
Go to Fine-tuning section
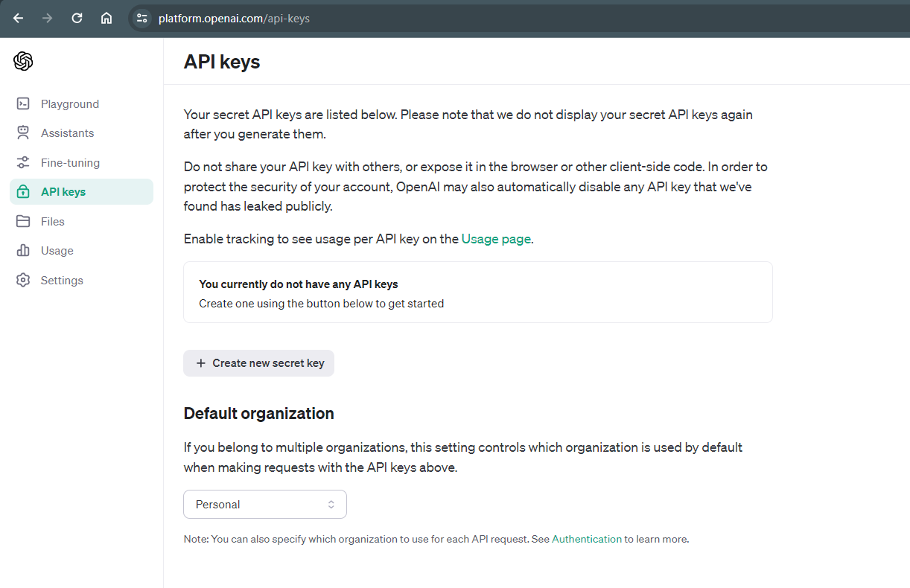(81, 163)
